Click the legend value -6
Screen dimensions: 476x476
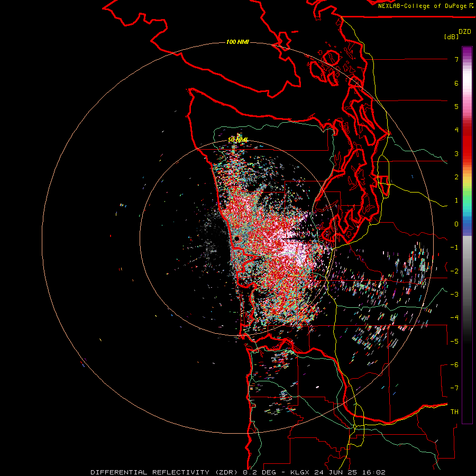coord(454,364)
